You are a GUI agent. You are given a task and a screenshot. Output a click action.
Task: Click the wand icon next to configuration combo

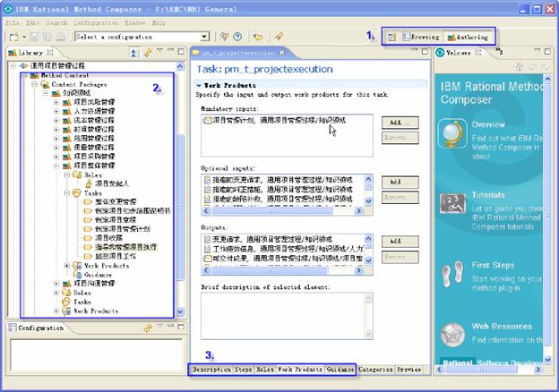(x=224, y=37)
